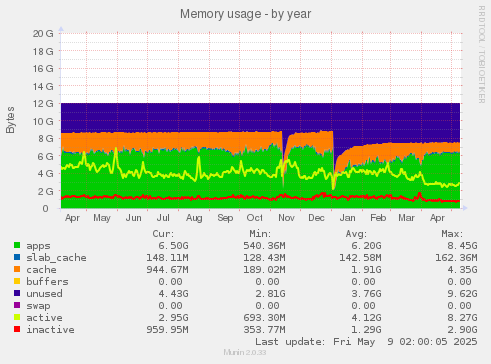Image resolution: width=491 pixels, height=364 pixels.
Task: Click cache current value 944.67M
Action: click(167, 270)
